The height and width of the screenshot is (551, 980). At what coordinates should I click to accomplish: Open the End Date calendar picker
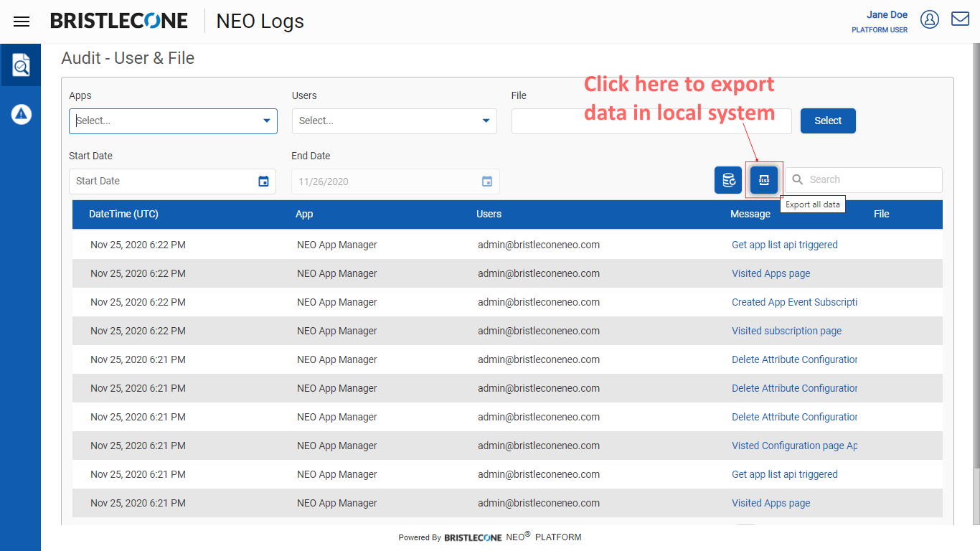(487, 182)
